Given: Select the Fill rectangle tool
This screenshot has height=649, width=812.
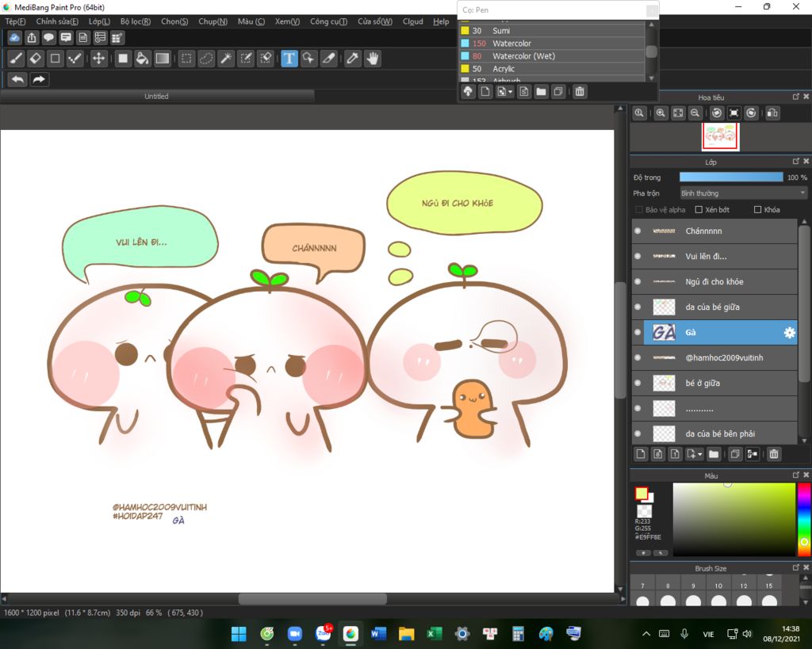Looking at the screenshot, I should click(123, 59).
